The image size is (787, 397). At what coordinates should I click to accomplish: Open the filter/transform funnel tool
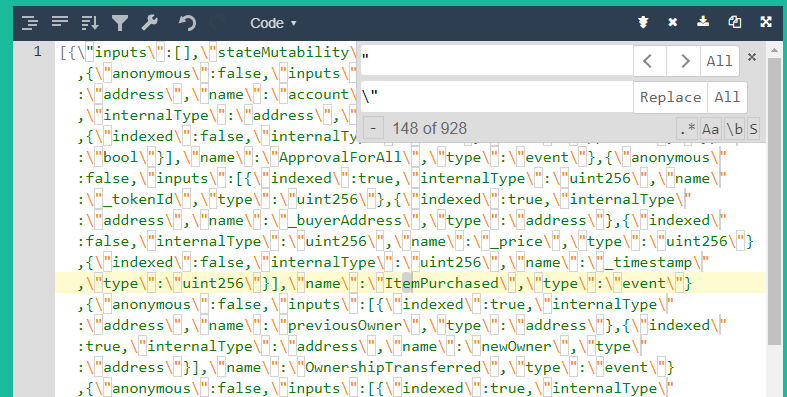click(x=120, y=23)
